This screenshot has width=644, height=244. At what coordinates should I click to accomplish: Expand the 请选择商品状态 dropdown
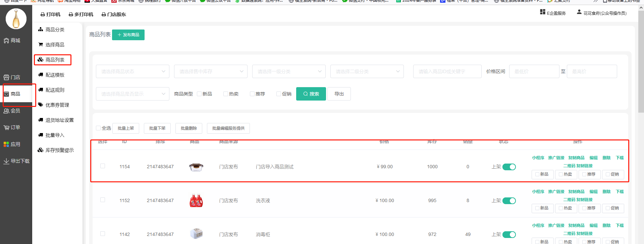coord(132,71)
